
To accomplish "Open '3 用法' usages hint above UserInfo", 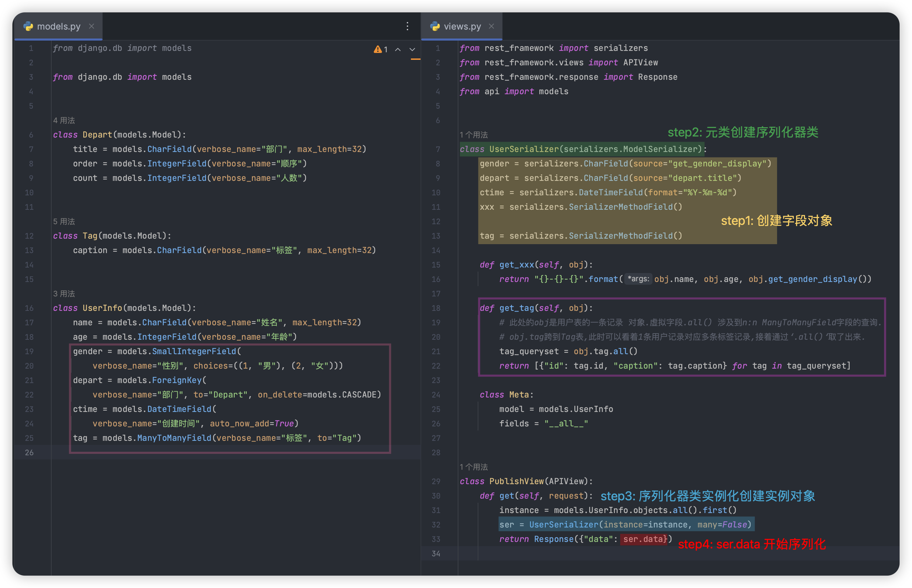I will click(x=64, y=294).
